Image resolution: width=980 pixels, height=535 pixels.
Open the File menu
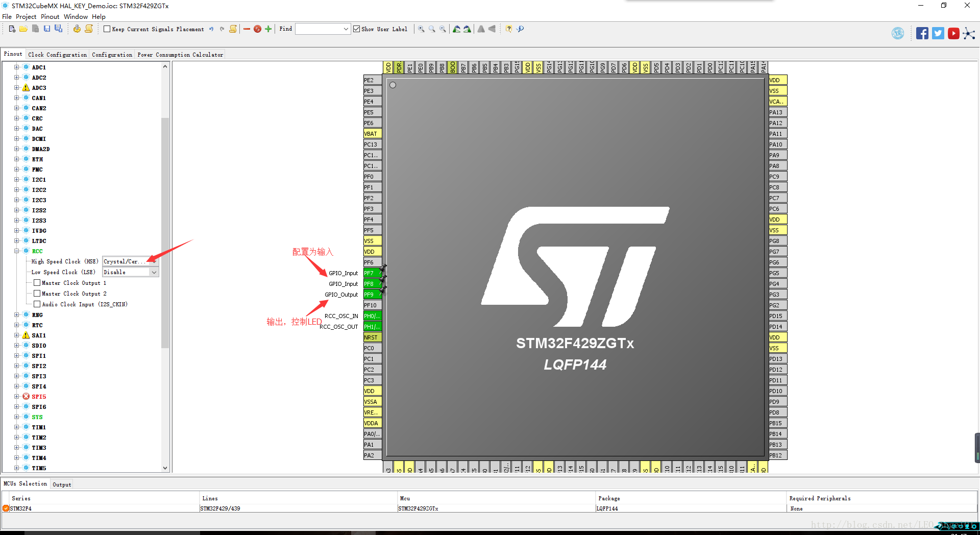point(7,17)
